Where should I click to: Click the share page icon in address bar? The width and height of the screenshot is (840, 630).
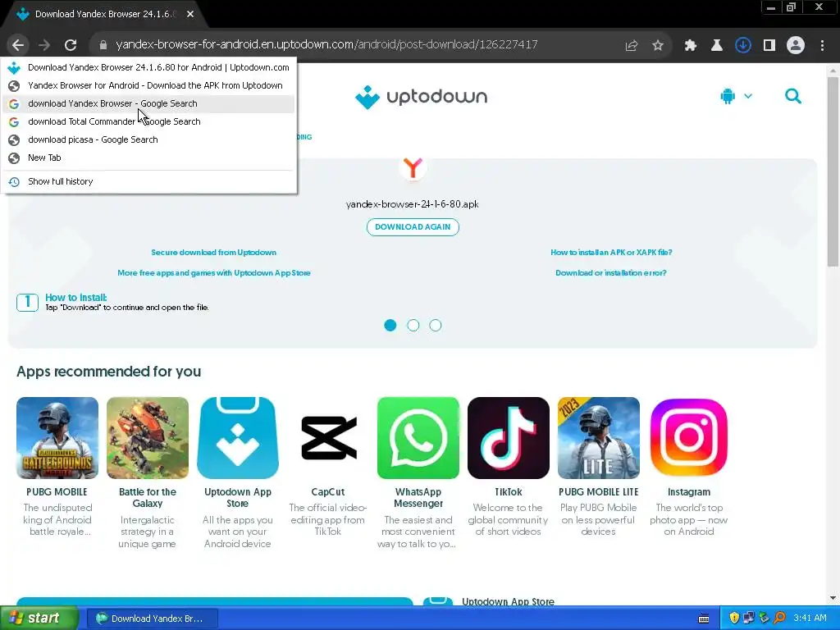tap(632, 46)
